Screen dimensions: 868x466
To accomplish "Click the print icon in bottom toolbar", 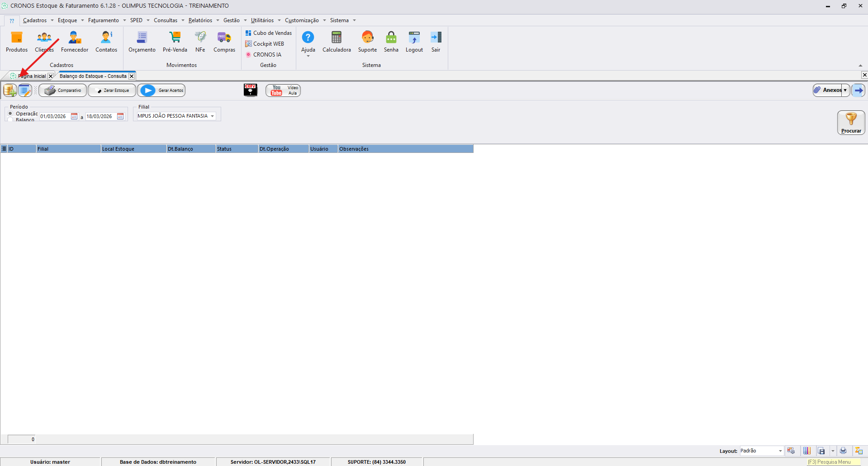I will (843, 451).
